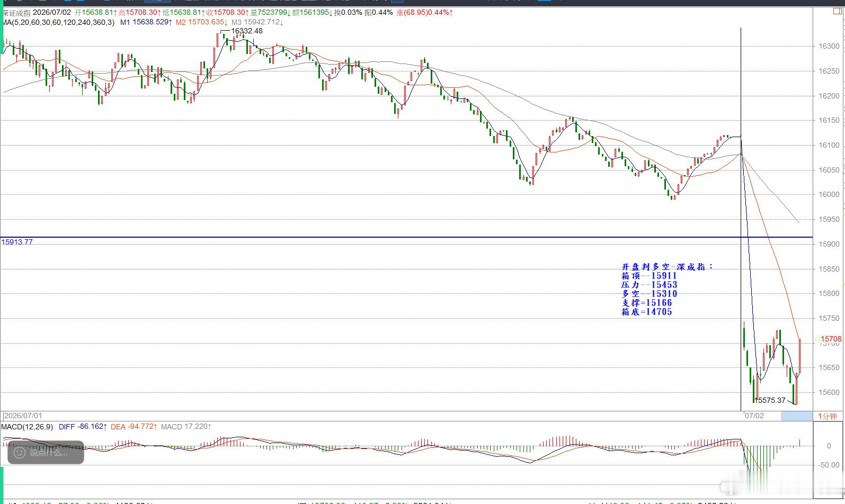
Task: Click the 振0.44% amplitude text
Action: click(x=379, y=13)
